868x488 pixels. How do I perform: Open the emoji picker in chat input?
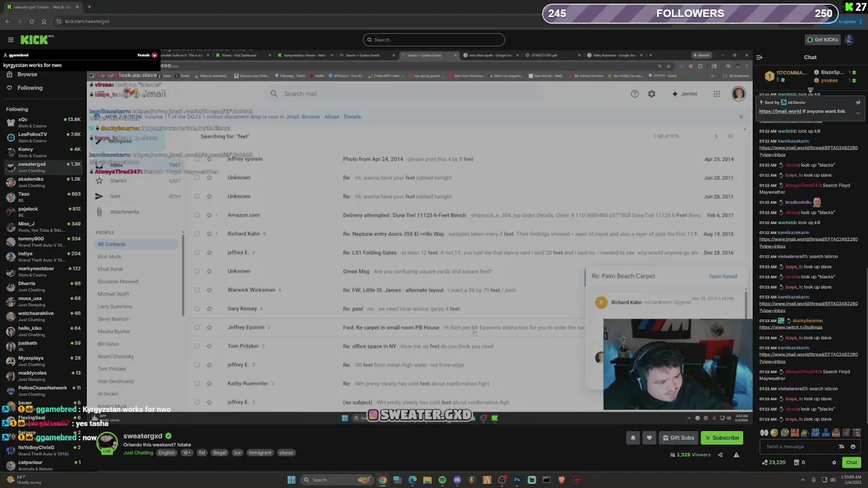[x=853, y=447]
